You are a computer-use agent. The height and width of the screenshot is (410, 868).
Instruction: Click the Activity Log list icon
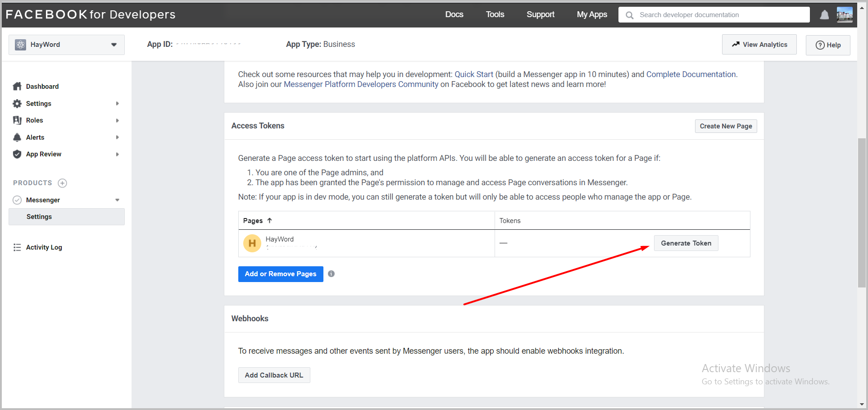coord(17,247)
